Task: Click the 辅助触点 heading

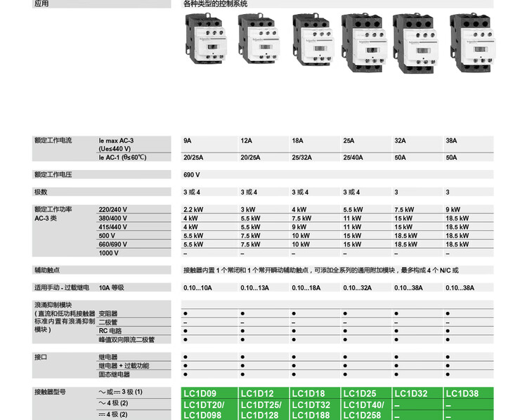Action: pyautogui.click(x=47, y=270)
